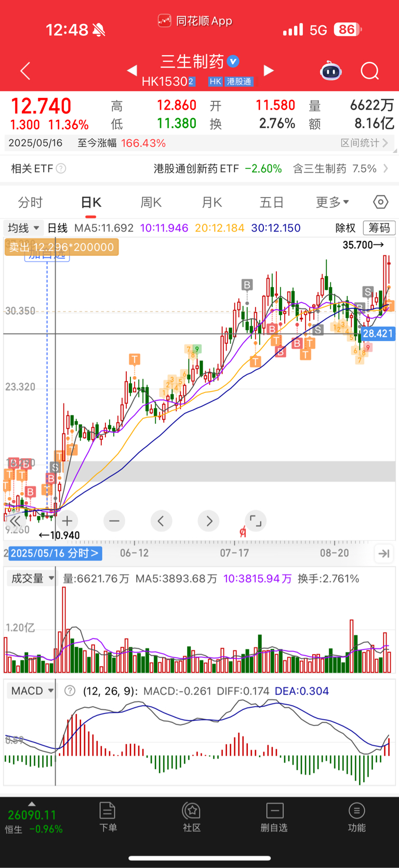Open the 成交量 indicator dropdown
The image size is (399, 868).
31,578
